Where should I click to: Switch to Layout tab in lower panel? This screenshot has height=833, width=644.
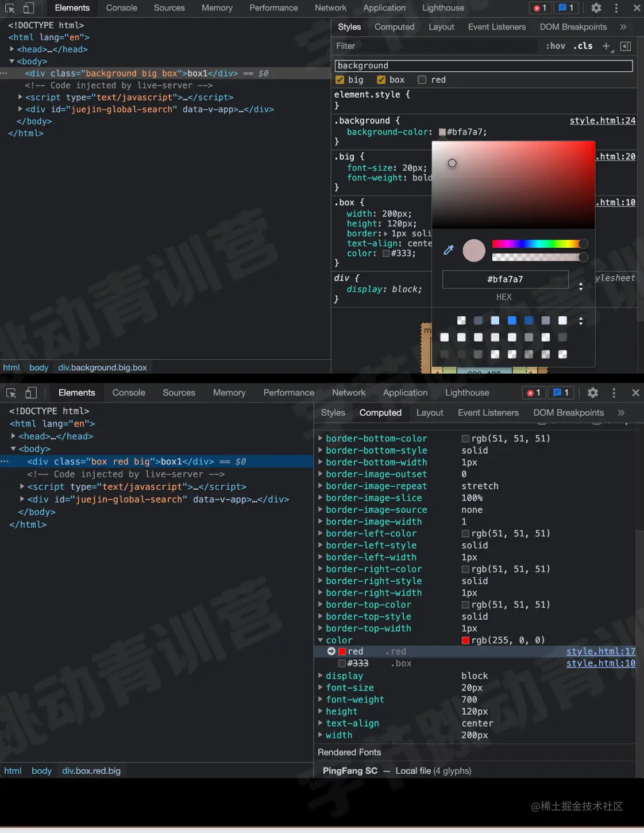tap(430, 413)
